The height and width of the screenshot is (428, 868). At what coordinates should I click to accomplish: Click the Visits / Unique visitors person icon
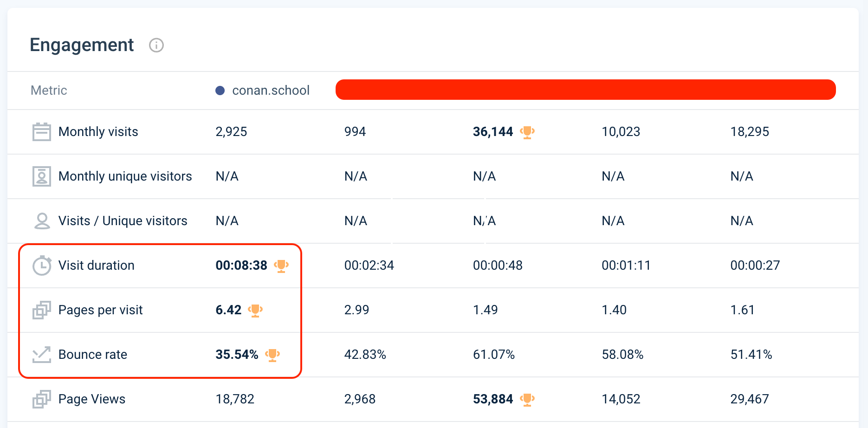point(42,221)
